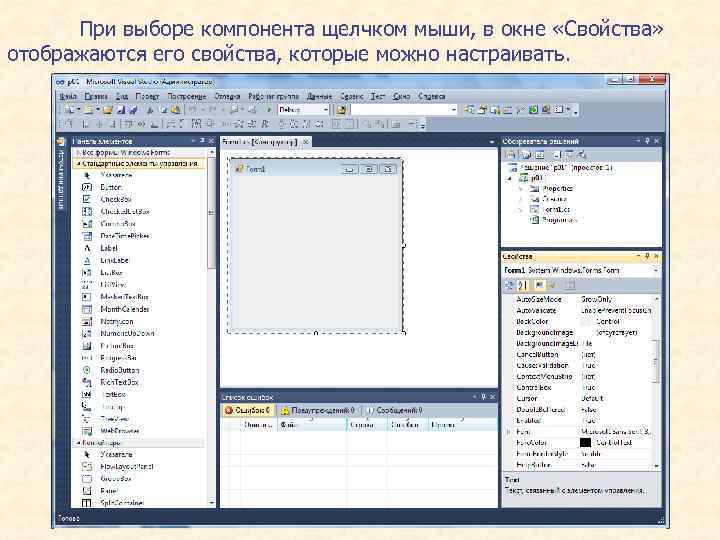Click Save icon on main toolbar

pos(121,110)
